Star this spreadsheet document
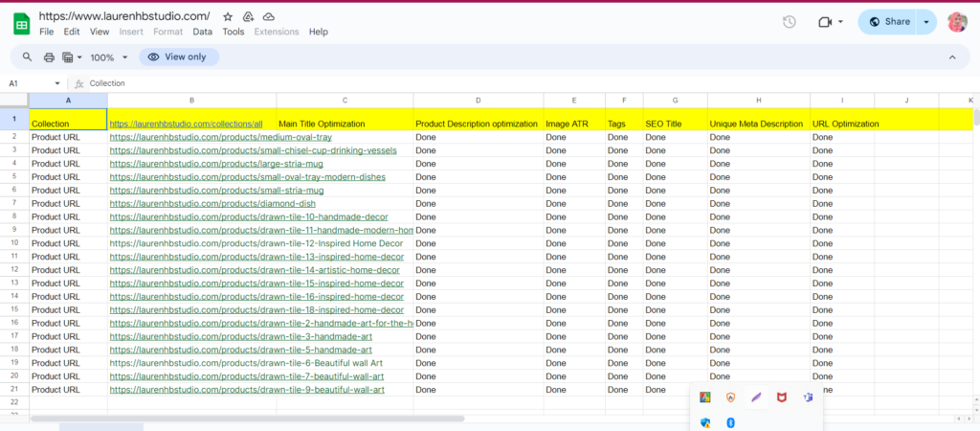 pos(227,17)
